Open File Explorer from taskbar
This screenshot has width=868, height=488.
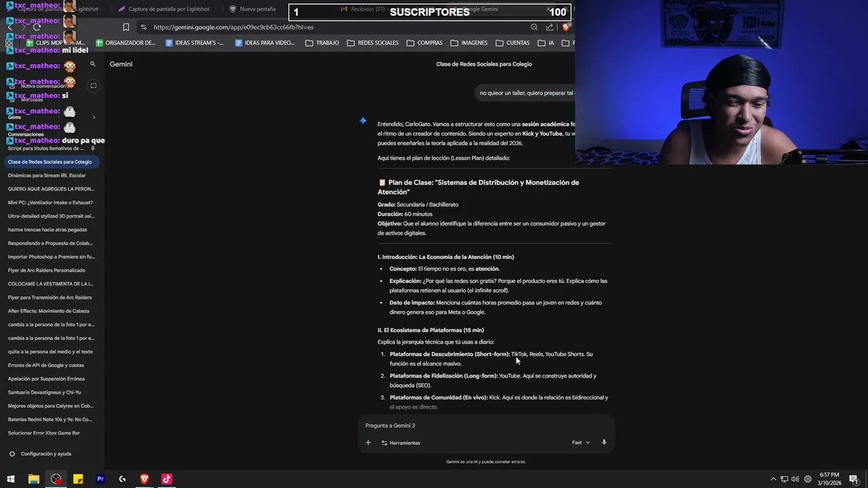pos(33,479)
